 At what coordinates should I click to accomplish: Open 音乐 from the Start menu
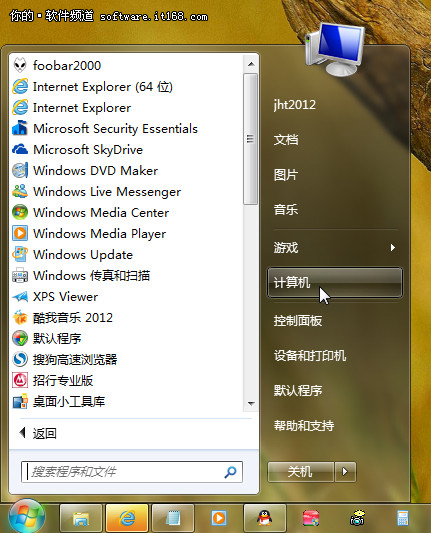pos(286,209)
